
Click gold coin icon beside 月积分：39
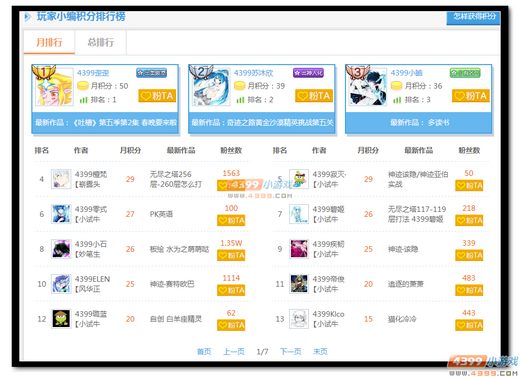(x=239, y=86)
